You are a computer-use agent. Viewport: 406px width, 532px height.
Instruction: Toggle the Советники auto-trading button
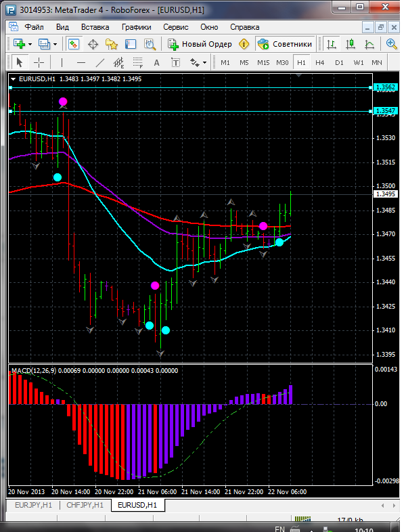point(285,44)
